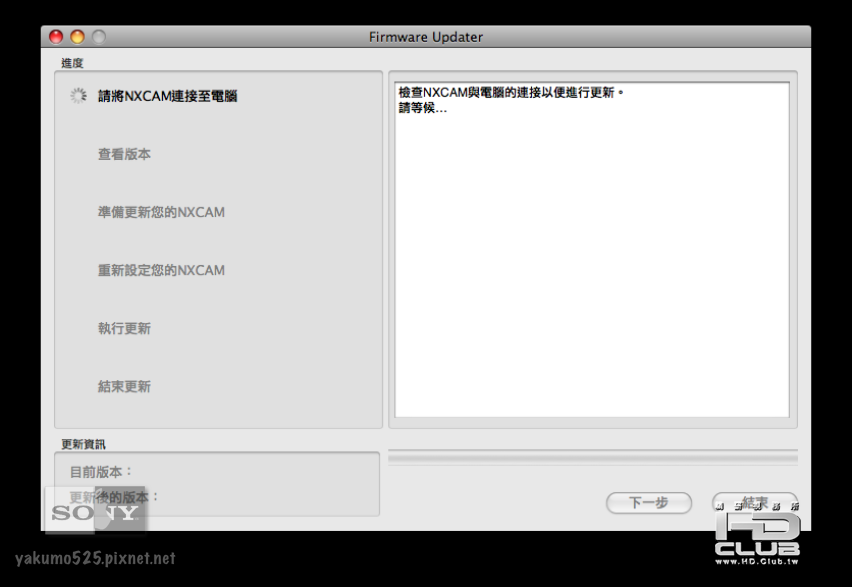Click the Firmware Updater title text
852x587 pixels.
point(425,37)
